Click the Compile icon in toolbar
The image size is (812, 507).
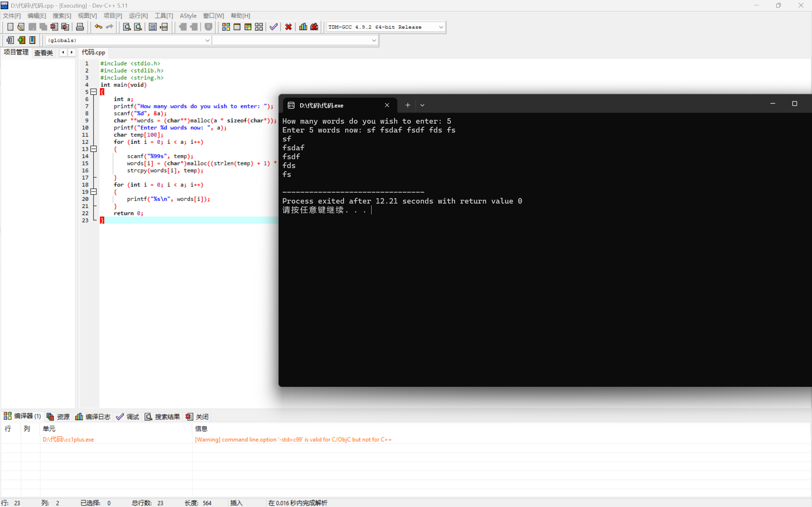tap(226, 27)
